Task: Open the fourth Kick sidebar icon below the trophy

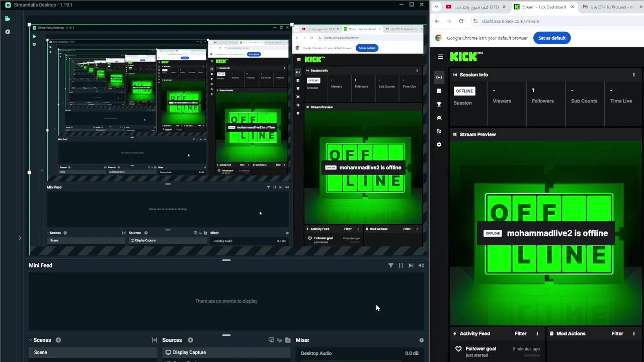Action: (x=439, y=118)
